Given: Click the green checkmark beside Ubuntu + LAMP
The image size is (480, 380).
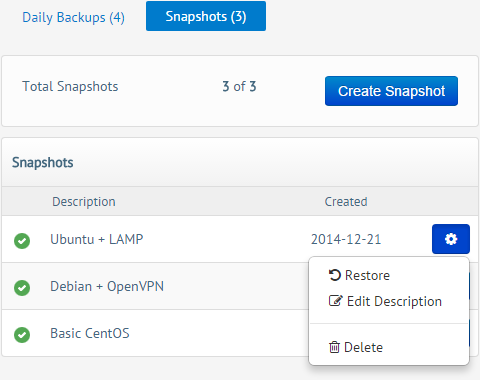Looking at the screenshot, I should pyautogui.click(x=22, y=240).
